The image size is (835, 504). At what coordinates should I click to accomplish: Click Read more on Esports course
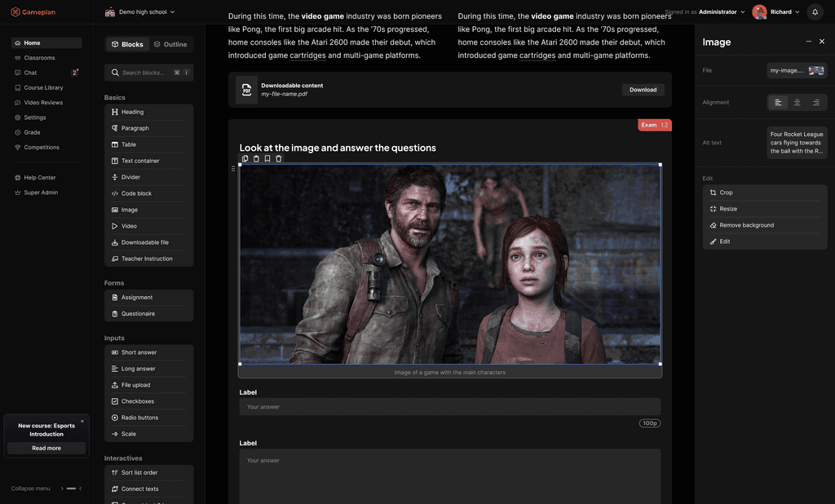pyautogui.click(x=46, y=448)
